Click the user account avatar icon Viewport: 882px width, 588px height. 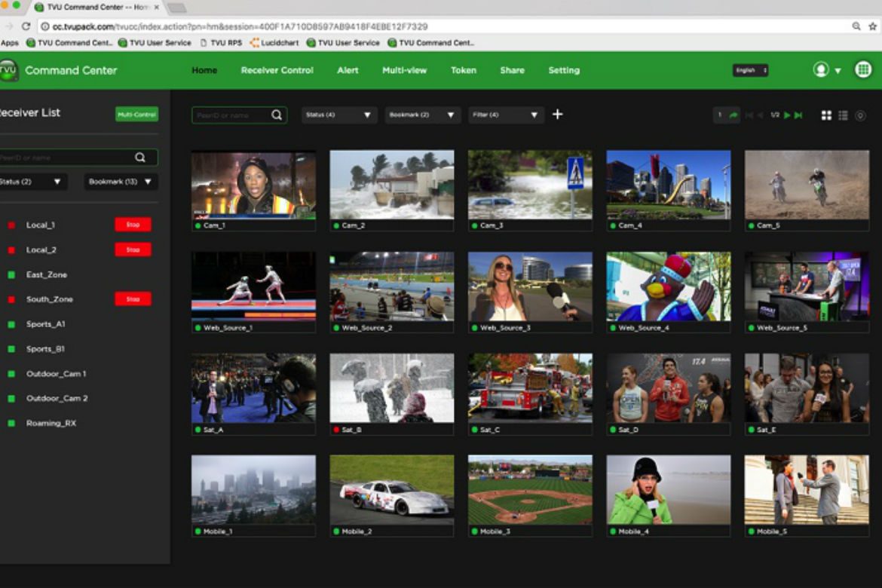pyautogui.click(x=821, y=70)
